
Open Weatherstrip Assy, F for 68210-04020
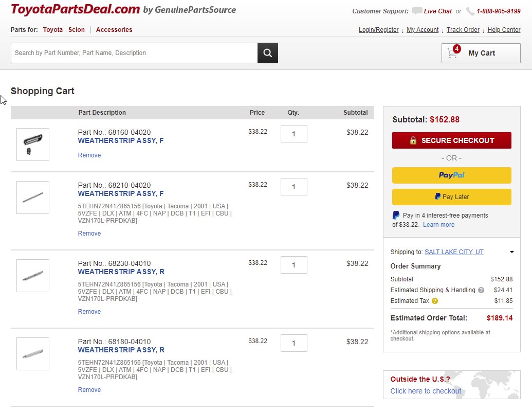(x=121, y=193)
